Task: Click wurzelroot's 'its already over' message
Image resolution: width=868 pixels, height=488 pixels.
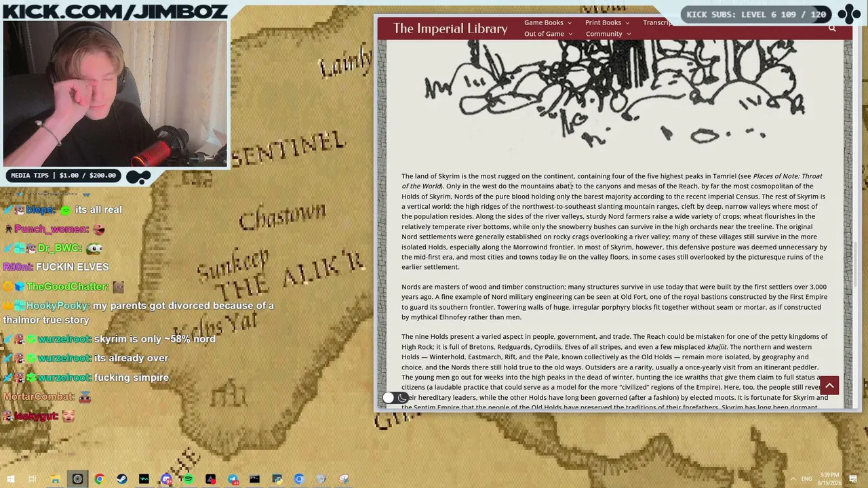Action: coord(131,358)
